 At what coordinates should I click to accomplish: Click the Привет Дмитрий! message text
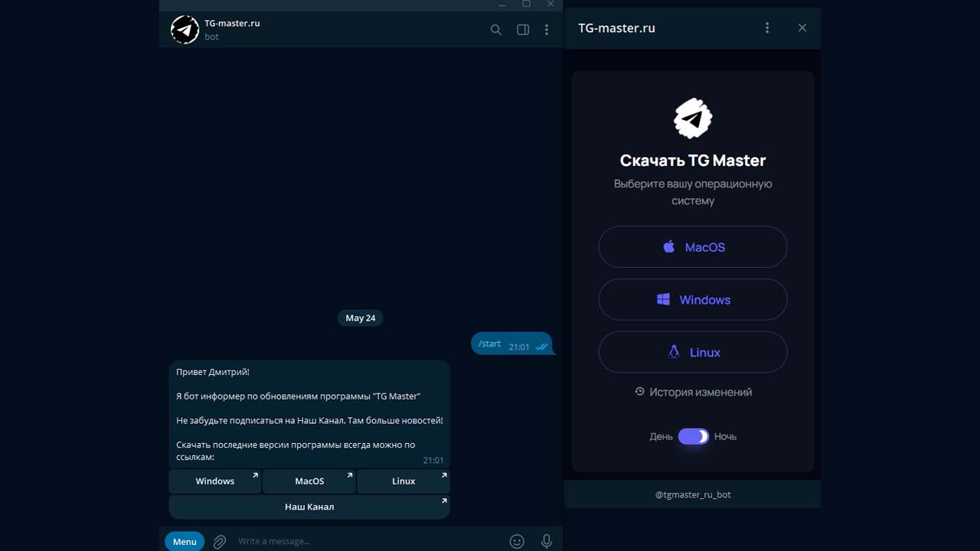coord(213,372)
